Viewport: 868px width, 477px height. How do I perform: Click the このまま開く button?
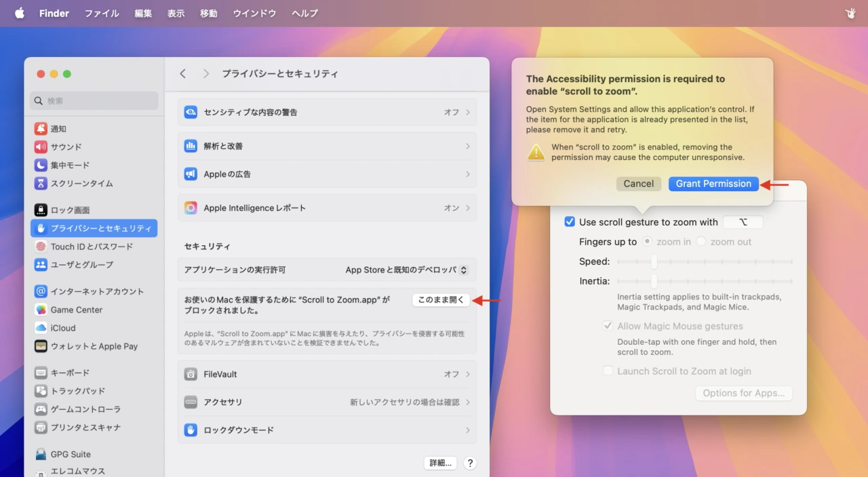pos(441,300)
